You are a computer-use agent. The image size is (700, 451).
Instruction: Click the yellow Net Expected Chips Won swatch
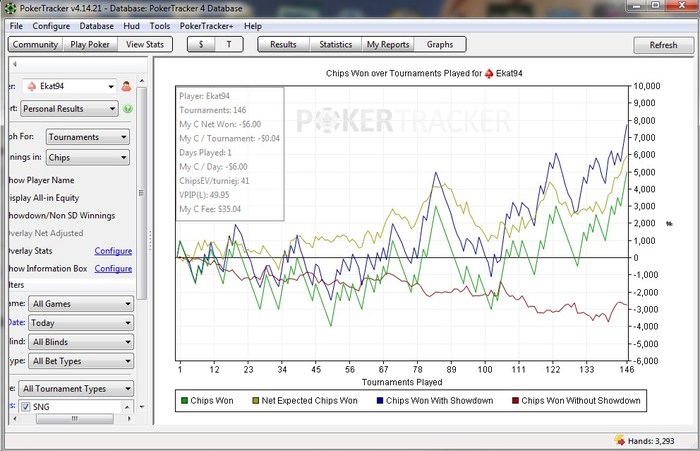[256, 401]
